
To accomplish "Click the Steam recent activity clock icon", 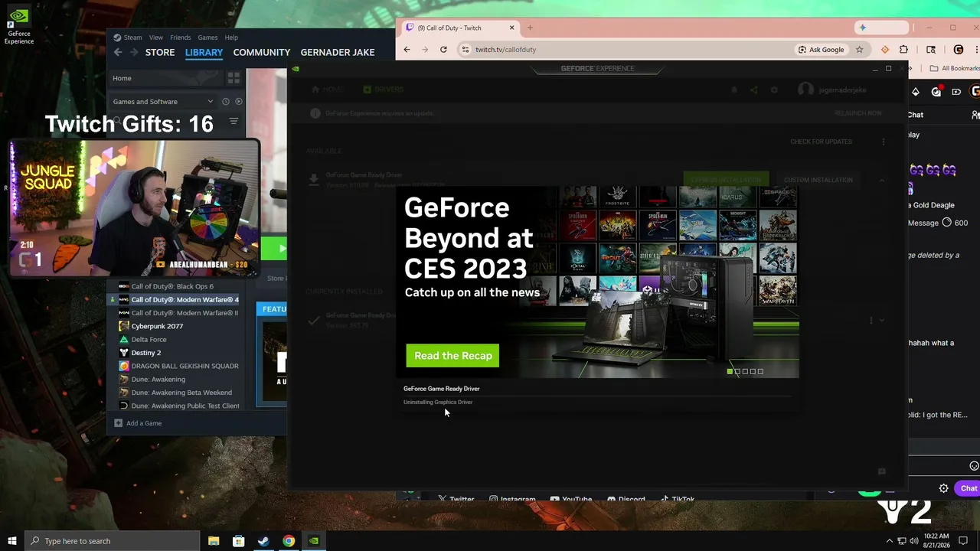I will click(226, 101).
